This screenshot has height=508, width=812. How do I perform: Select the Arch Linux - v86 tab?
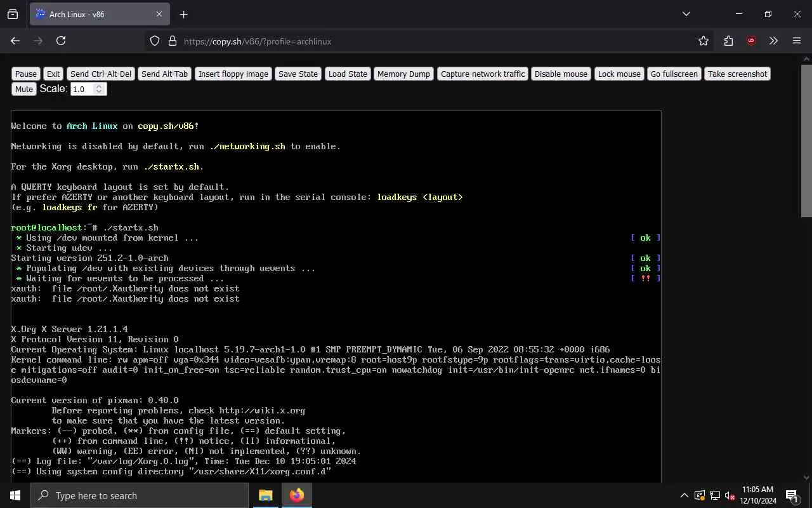coord(99,14)
